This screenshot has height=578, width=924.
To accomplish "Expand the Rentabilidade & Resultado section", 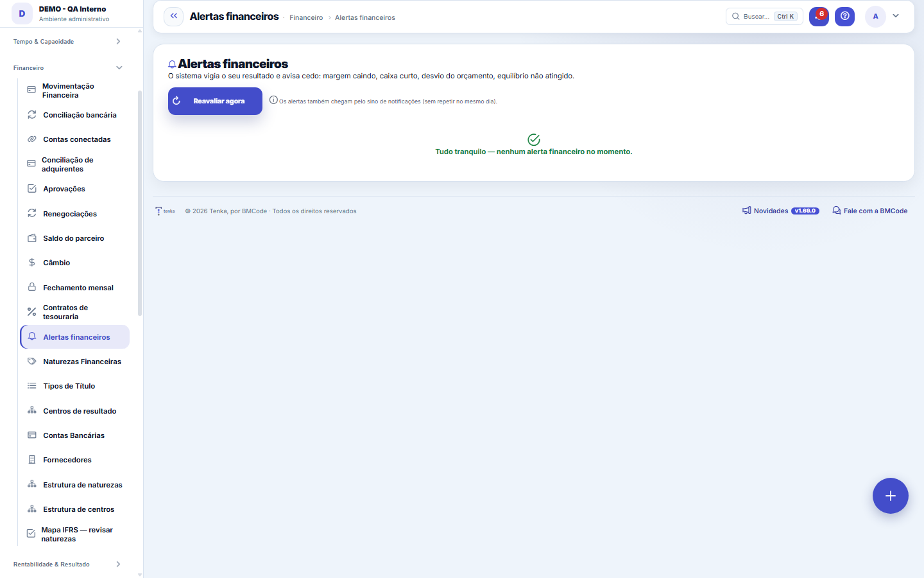I will (68, 565).
